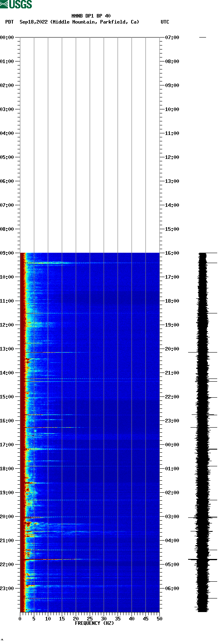The image size is (220, 644).
Task: Click '(Middle Mountain, Parkfield, Ca)' location text
Action: 95,22
